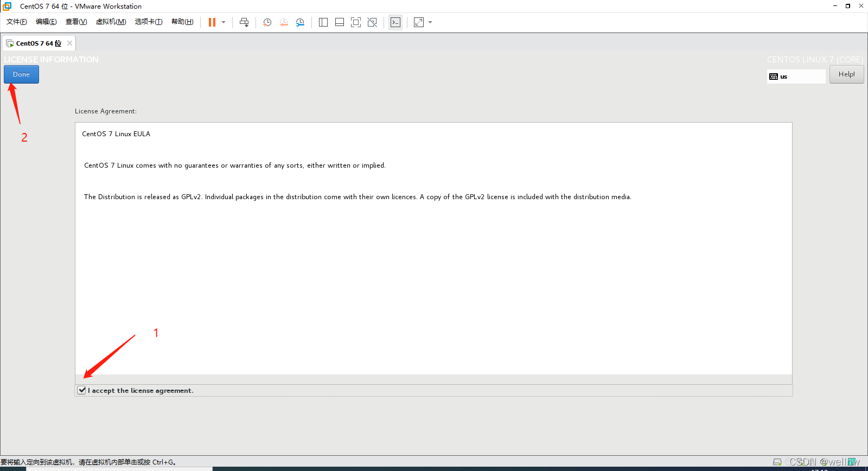The image size is (868, 471).
Task: Expand the stretch display dropdown arrow
Action: click(430, 22)
